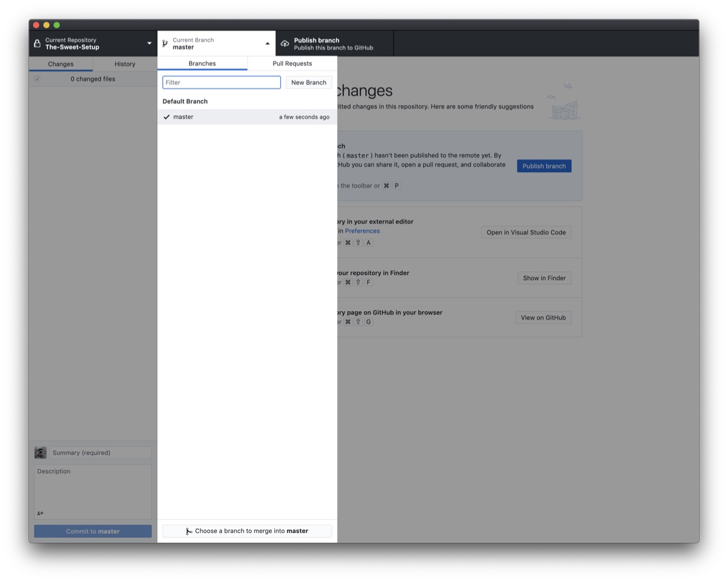Click the repository lock icon
728x581 pixels.
pos(37,44)
